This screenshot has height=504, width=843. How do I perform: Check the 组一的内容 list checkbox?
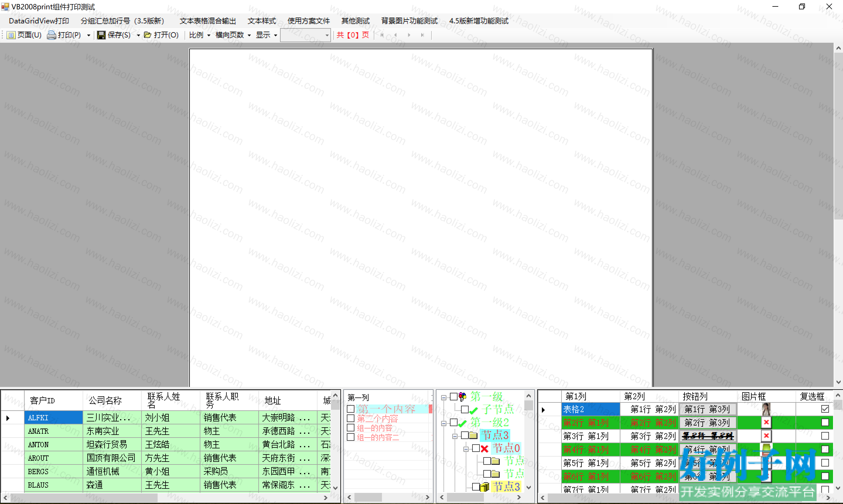pyautogui.click(x=351, y=428)
